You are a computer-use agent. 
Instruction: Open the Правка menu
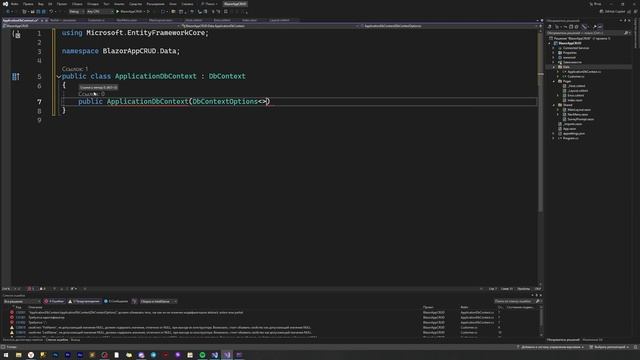(x=28, y=4)
